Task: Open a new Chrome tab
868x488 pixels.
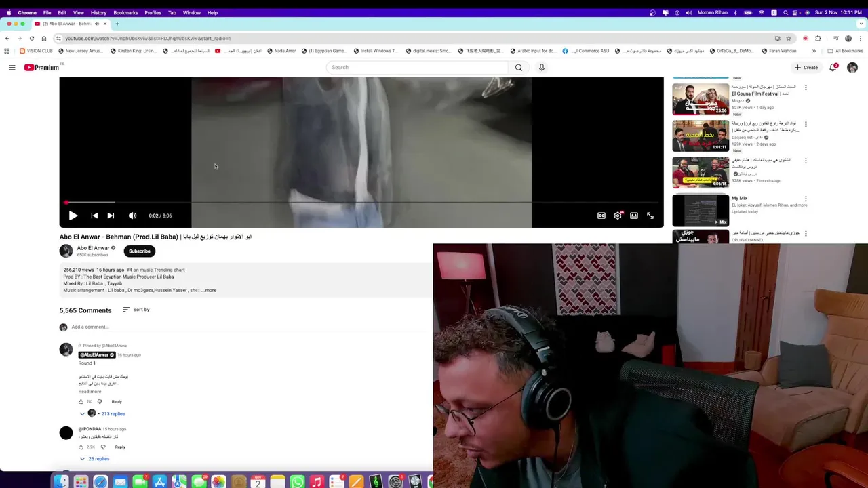Action: 117,24
